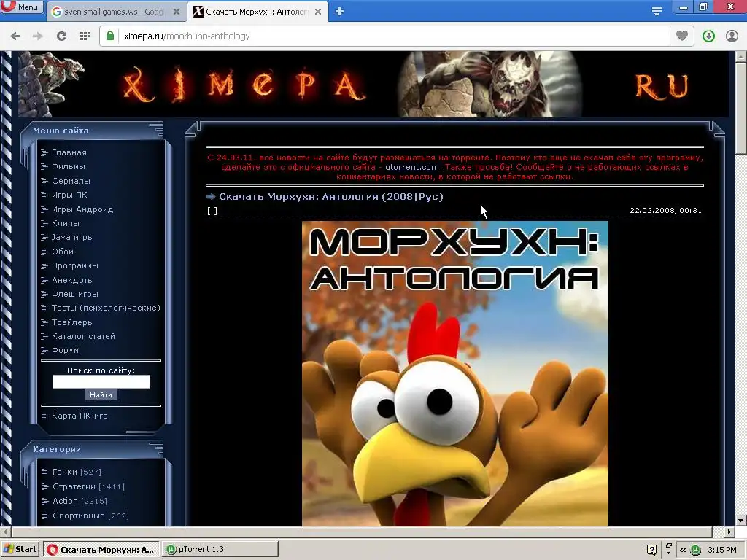Follow the utorrent.com link in the notice
The image size is (747, 560).
tap(411, 167)
